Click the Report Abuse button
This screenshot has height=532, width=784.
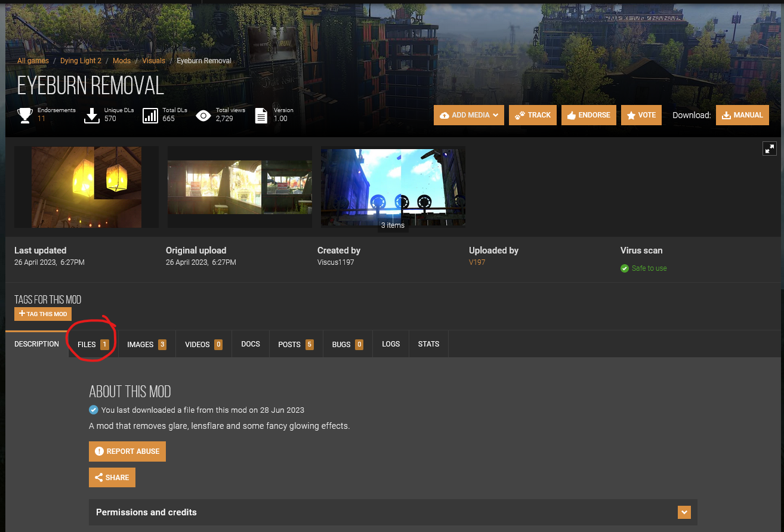pos(127,451)
